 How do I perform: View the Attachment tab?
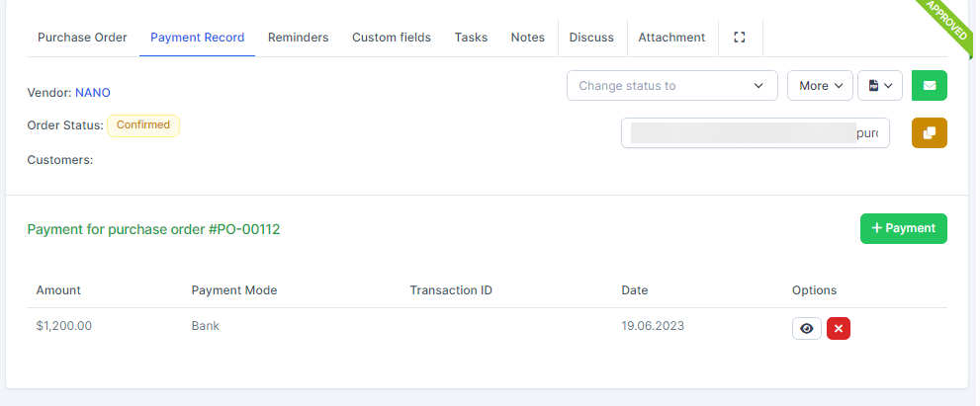click(x=671, y=38)
